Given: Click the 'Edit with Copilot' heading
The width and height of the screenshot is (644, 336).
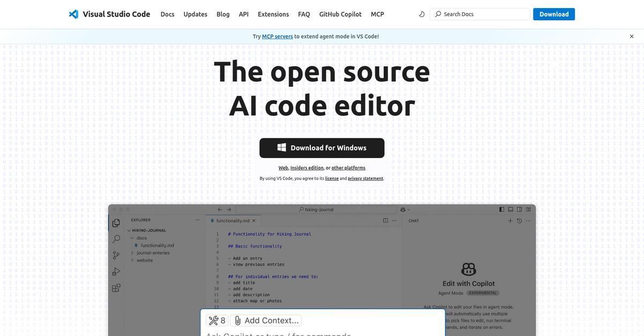Looking at the screenshot, I should [x=469, y=283].
